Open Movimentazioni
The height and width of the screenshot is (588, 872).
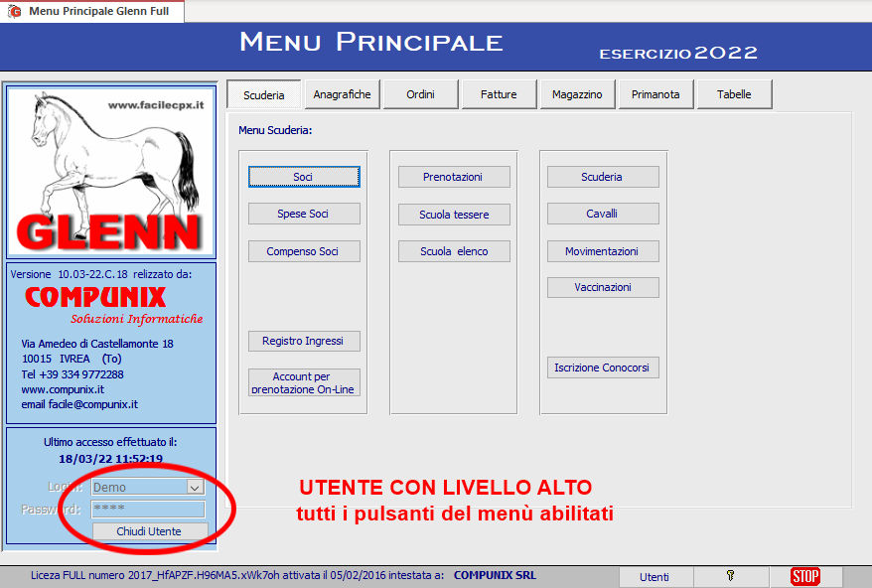pos(603,251)
